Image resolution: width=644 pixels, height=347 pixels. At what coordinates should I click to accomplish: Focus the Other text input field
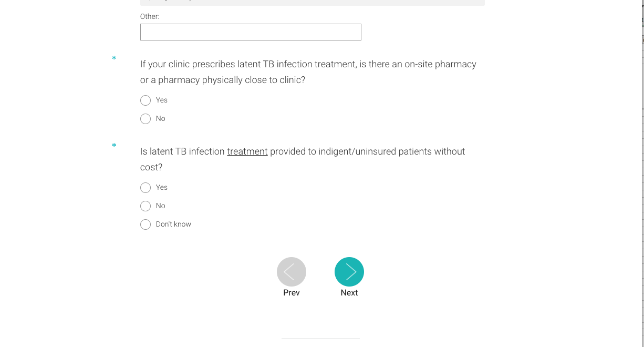click(251, 32)
